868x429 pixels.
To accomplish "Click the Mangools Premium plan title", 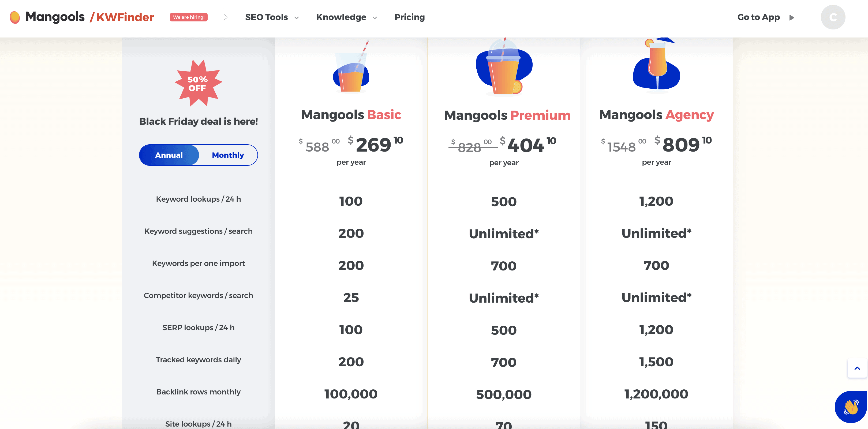I will click(x=507, y=115).
